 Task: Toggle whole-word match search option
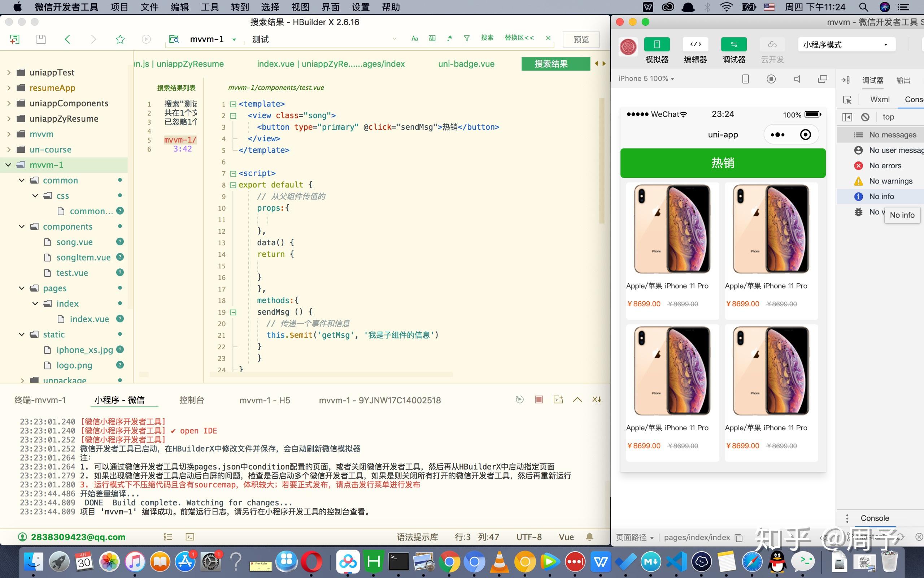pyautogui.click(x=432, y=38)
